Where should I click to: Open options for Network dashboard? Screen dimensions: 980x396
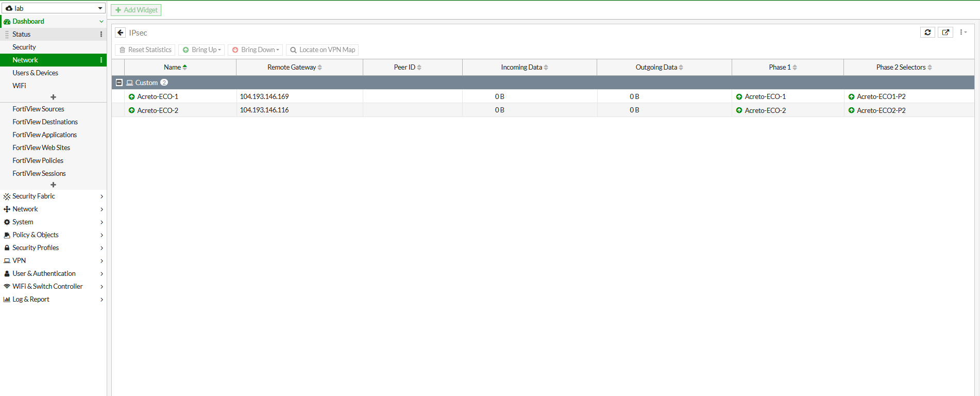pyautogui.click(x=101, y=60)
